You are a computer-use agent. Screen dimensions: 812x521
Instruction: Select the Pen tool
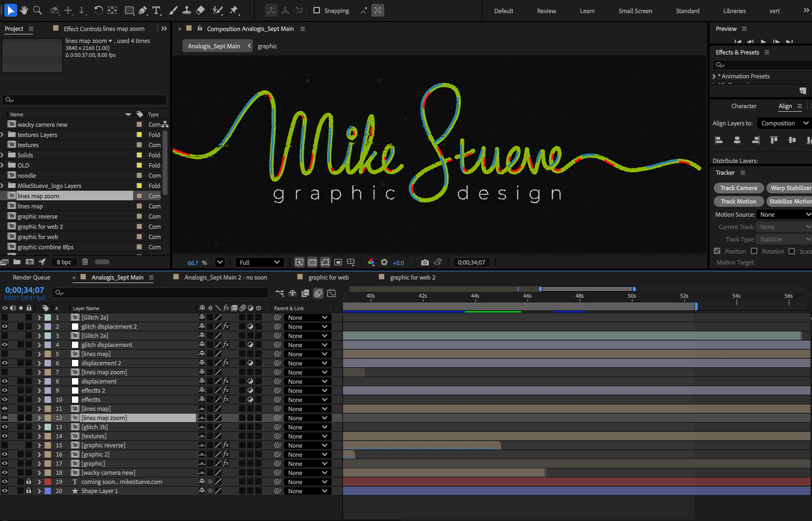pyautogui.click(x=143, y=10)
